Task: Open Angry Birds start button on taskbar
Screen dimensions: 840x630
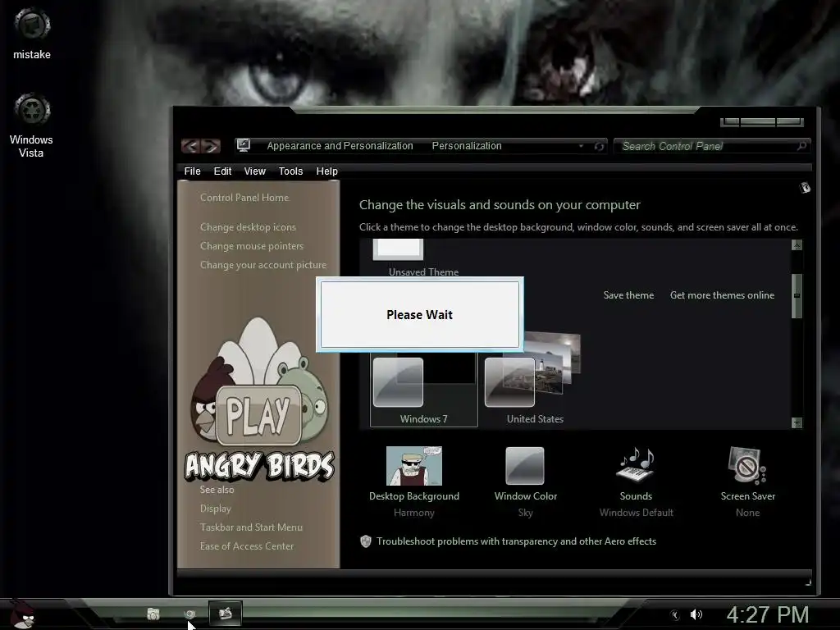Action: (22, 614)
